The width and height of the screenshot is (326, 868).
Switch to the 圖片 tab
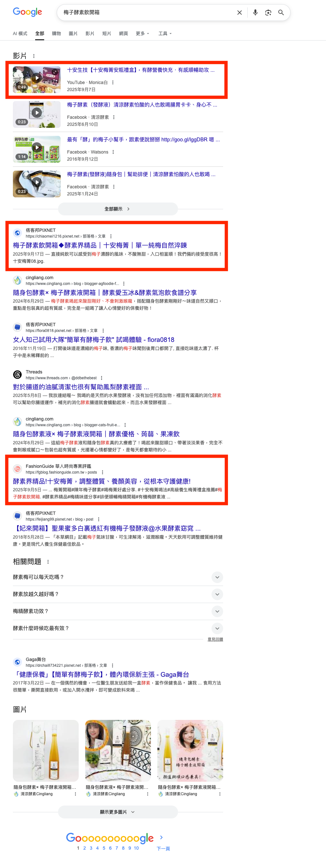click(73, 34)
